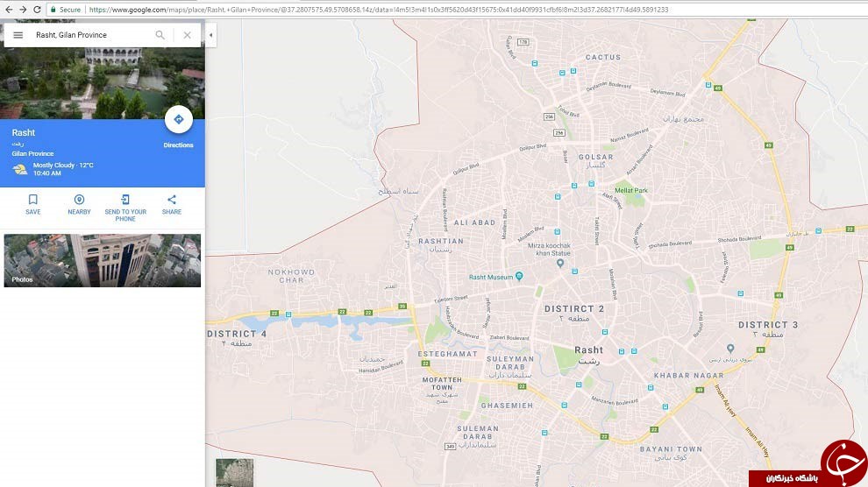Click the KHABAR NAGAR label
Viewport: 868px width, 487px height.
pos(688,376)
